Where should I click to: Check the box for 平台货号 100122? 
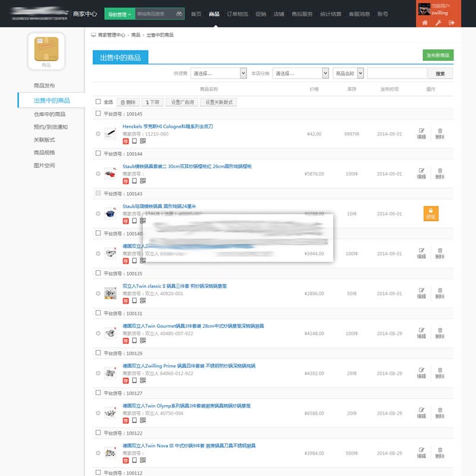[x=98, y=433]
